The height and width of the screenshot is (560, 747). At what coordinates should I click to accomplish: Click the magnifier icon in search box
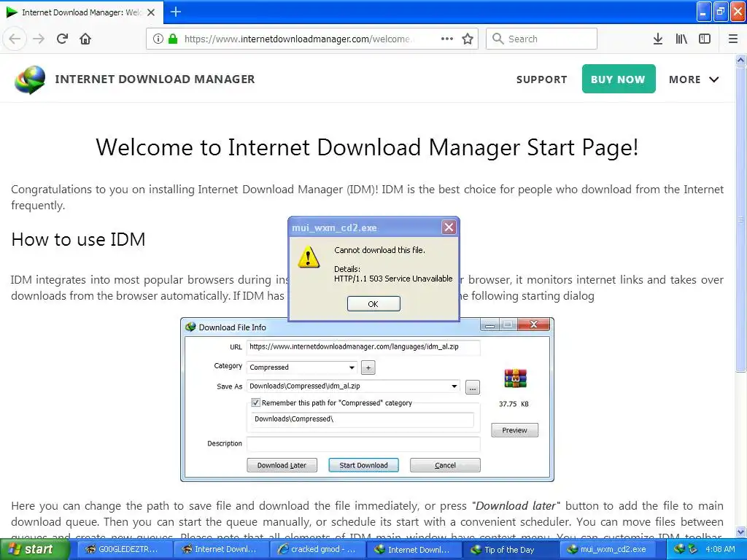click(498, 39)
